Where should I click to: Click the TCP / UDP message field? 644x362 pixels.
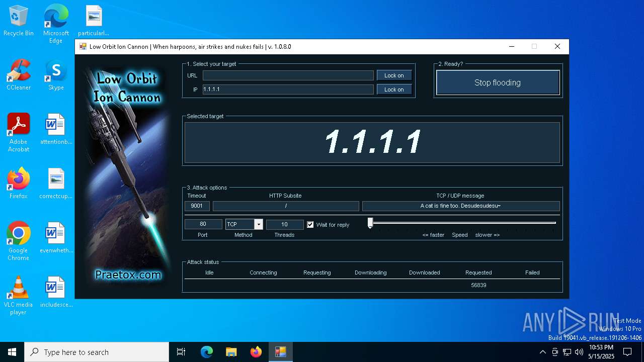[x=461, y=206]
